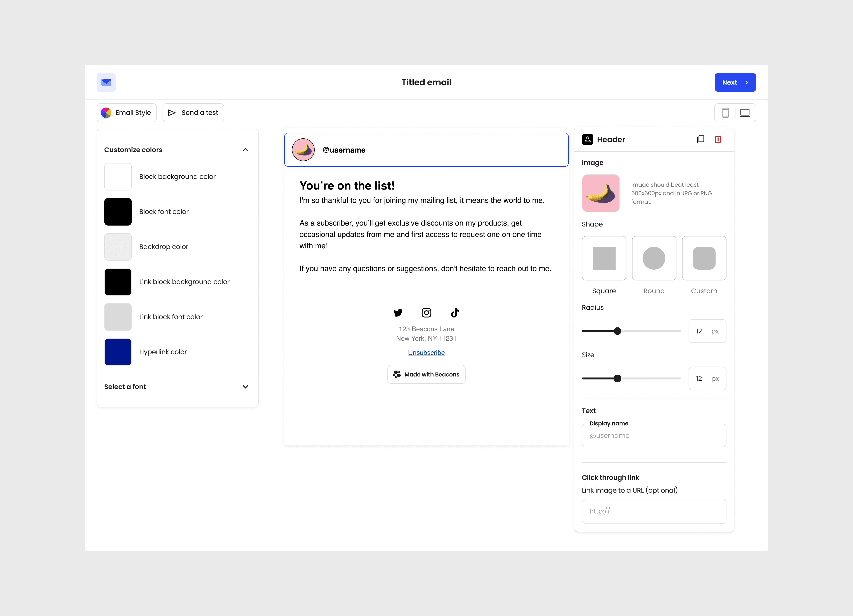Click the Twitter icon in email footer
853x616 pixels.
tap(398, 313)
